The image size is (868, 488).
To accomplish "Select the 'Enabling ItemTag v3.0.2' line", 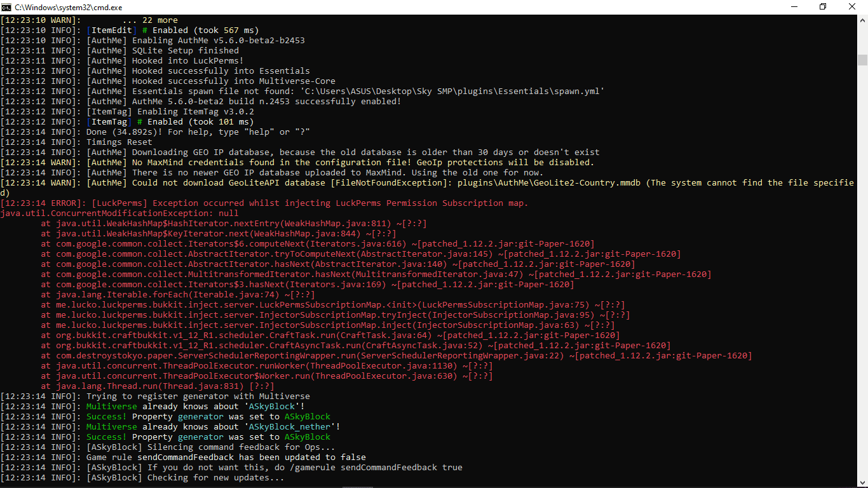I will pos(127,112).
